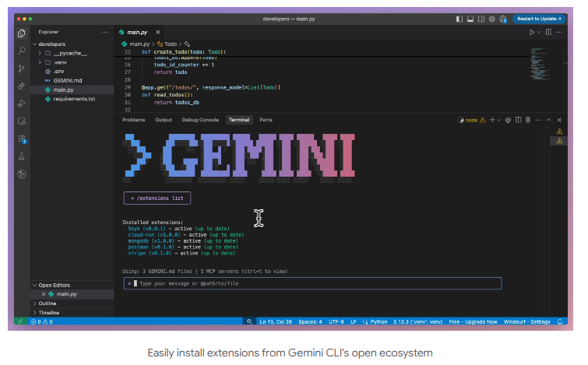Toggle the primary sidebar layout button
This screenshot has width=588, height=365.
(460, 17)
